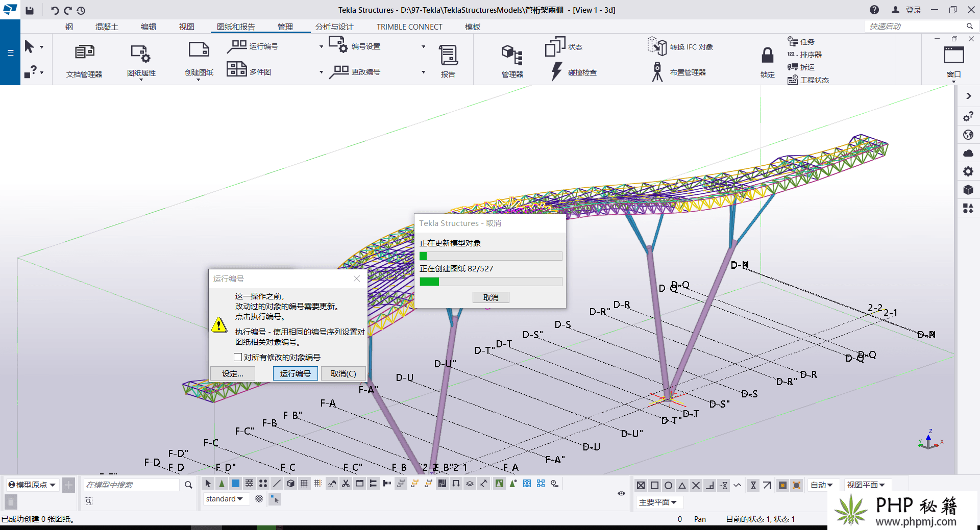Open 工程状态 project status
980x530 pixels.
pos(808,80)
